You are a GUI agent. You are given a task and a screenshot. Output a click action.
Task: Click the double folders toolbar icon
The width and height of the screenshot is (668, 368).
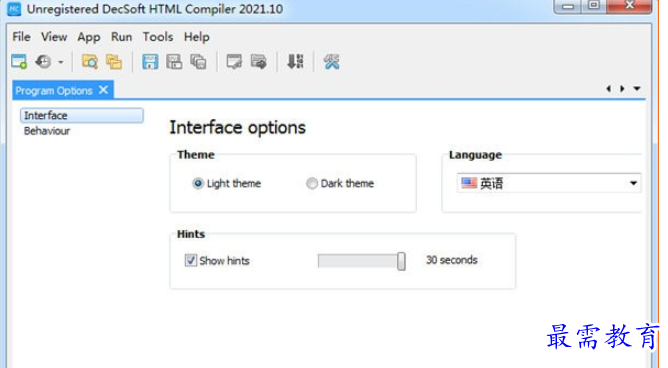pyautogui.click(x=114, y=62)
